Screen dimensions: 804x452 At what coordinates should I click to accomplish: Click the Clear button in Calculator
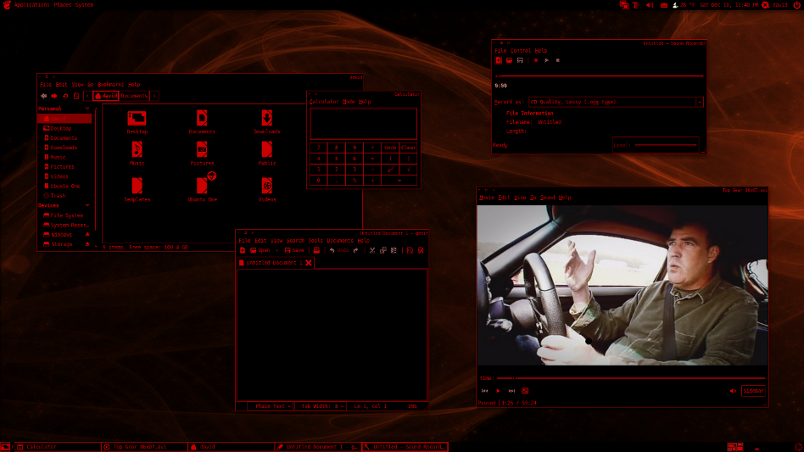409,148
